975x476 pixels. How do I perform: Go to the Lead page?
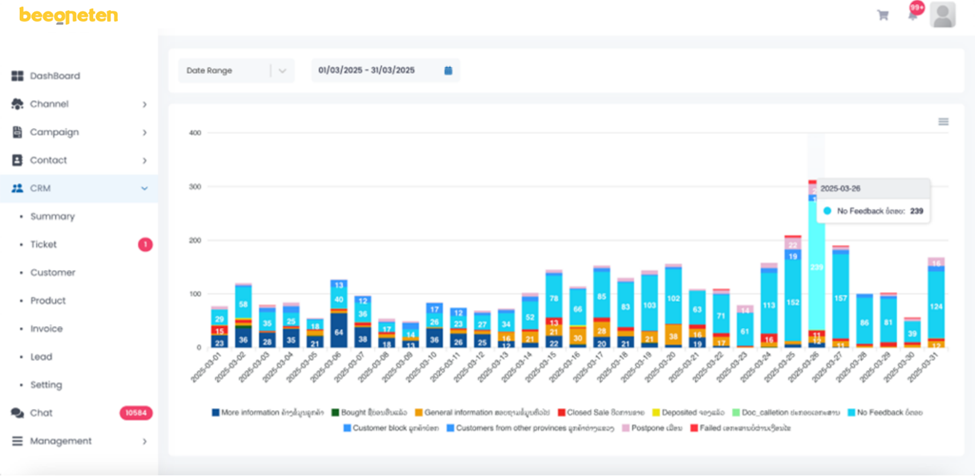41,357
